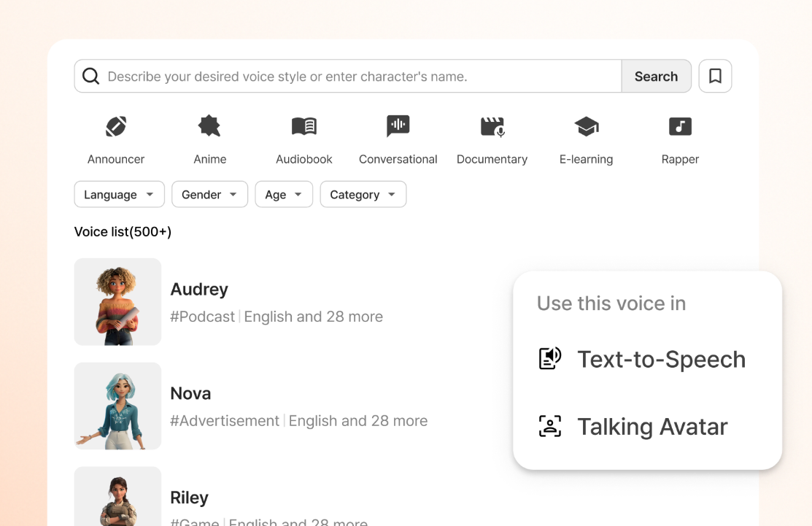Select the Anime voice category icon
Image resolution: width=812 pixels, height=526 pixels.
[x=209, y=127]
